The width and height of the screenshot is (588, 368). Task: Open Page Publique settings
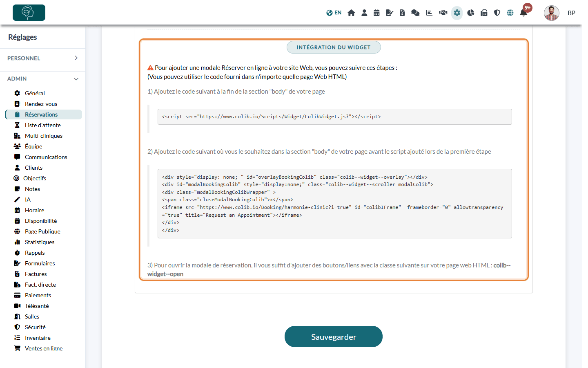coord(42,231)
